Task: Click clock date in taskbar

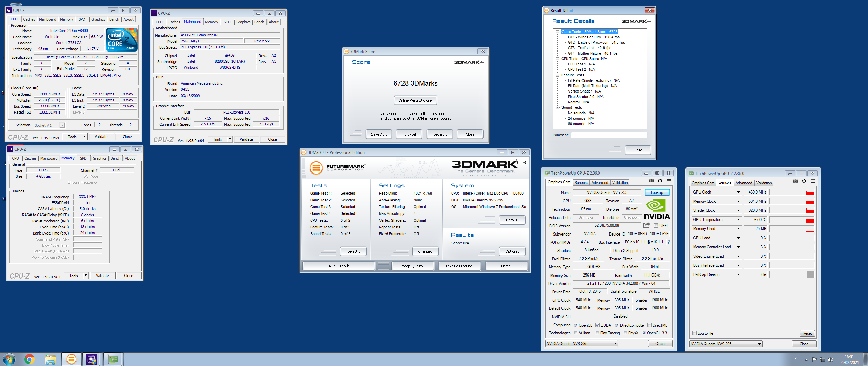Action: point(849,362)
